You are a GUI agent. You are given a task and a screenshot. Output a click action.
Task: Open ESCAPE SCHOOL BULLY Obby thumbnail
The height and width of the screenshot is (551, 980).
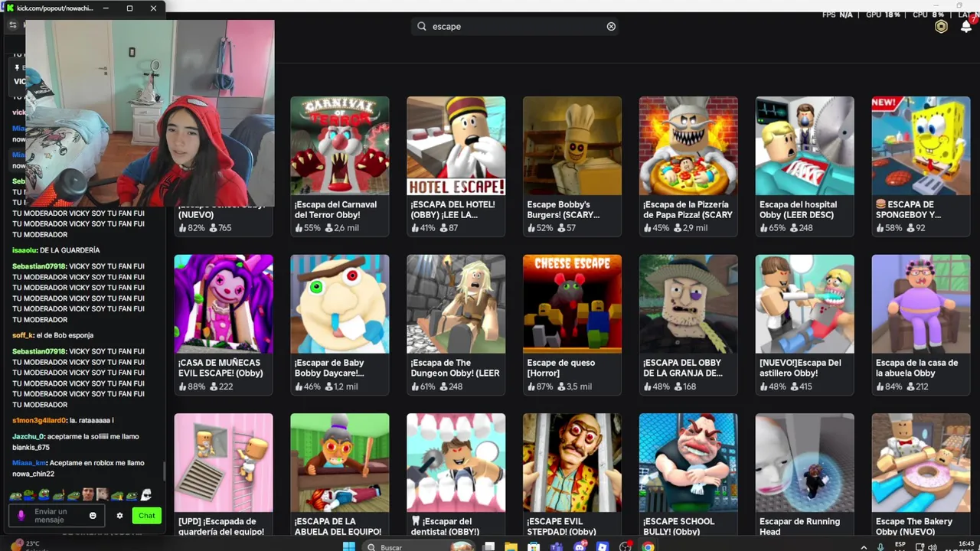[689, 462]
